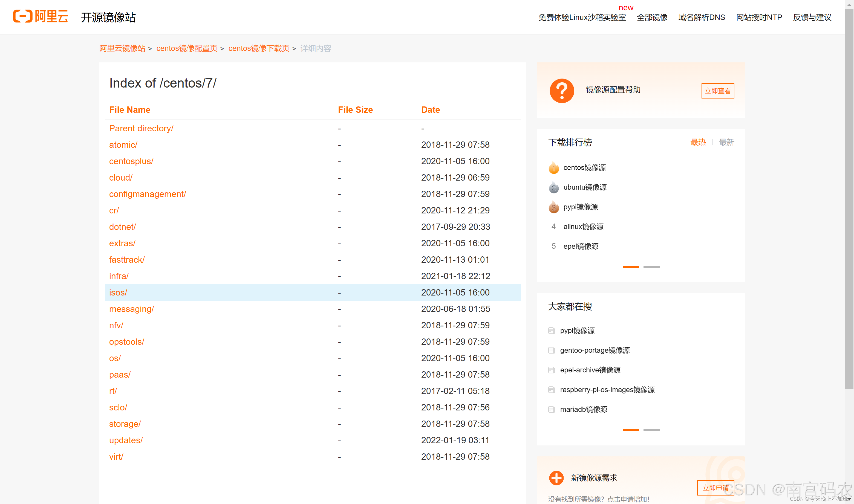Go to centos镜像配置页 breadcrumb link
The height and width of the screenshot is (504, 854).
(186, 48)
